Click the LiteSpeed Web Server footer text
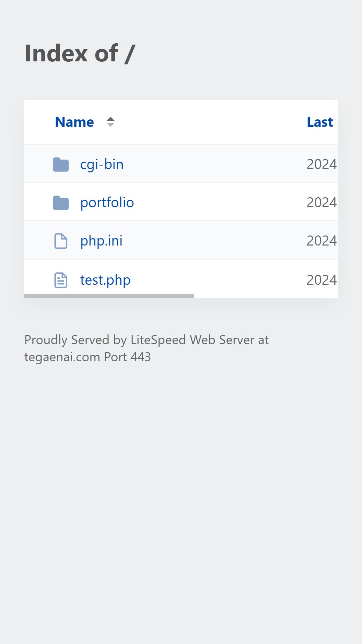362x644 pixels. [x=193, y=340]
